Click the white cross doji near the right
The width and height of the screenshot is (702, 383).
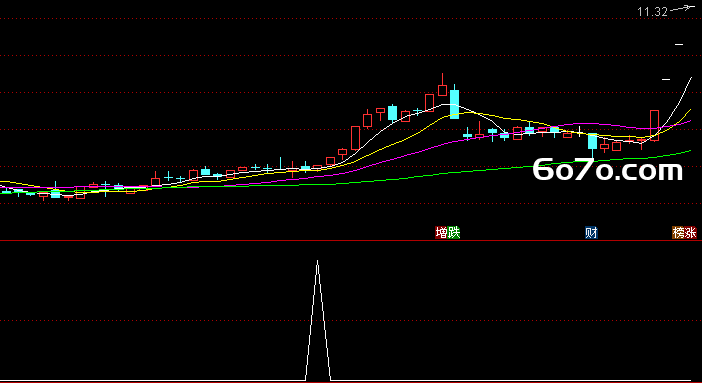(x=579, y=132)
